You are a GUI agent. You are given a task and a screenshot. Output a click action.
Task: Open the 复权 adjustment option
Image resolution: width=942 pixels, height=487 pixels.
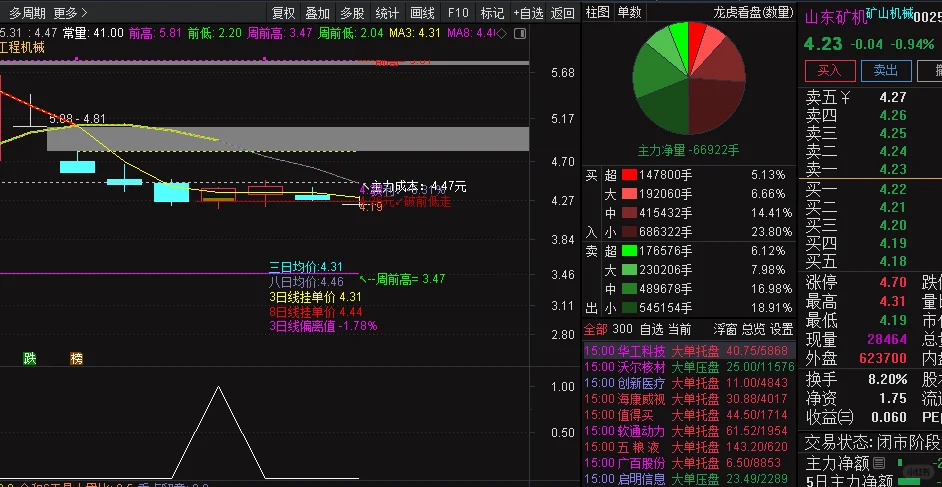tap(284, 13)
